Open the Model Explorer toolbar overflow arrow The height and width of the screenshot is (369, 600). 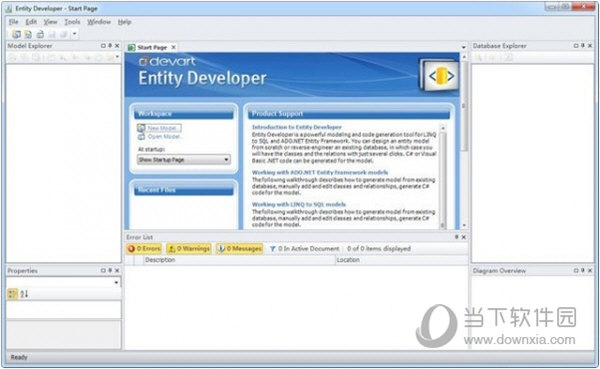coord(117,57)
